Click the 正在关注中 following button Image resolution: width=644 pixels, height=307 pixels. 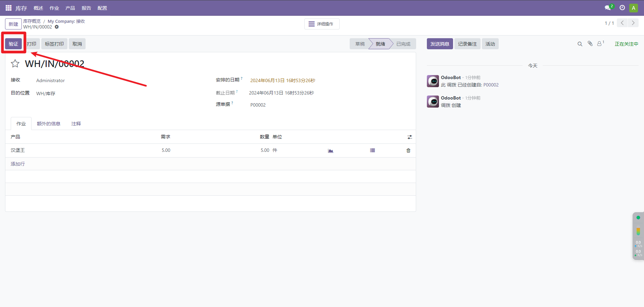627,44
